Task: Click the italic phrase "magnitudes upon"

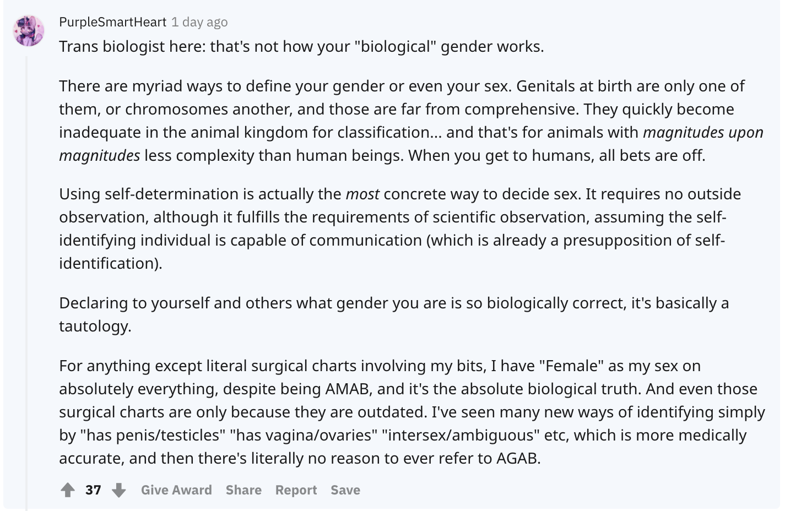Action: (703, 132)
